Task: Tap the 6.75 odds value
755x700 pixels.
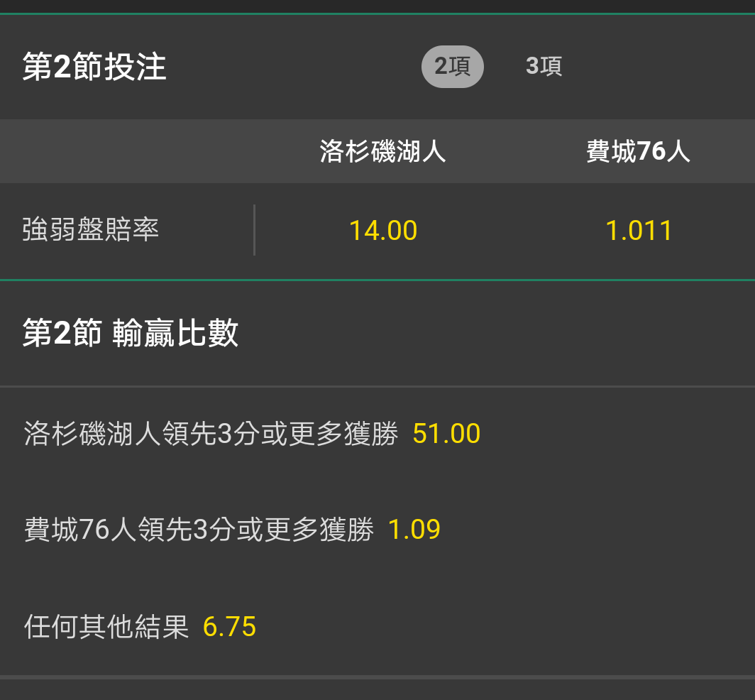Action: [x=229, y=627]
